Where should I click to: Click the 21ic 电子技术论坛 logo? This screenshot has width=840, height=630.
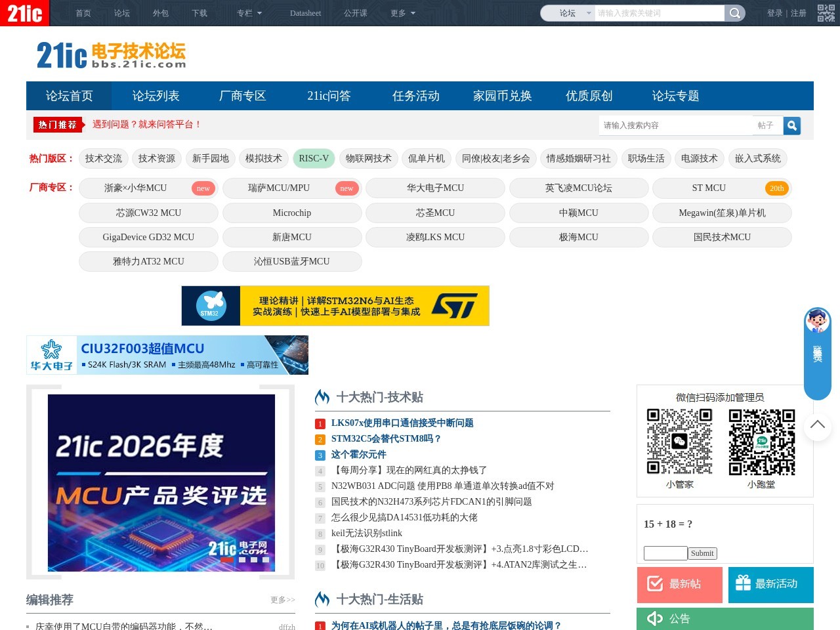[x=112, y=55]
